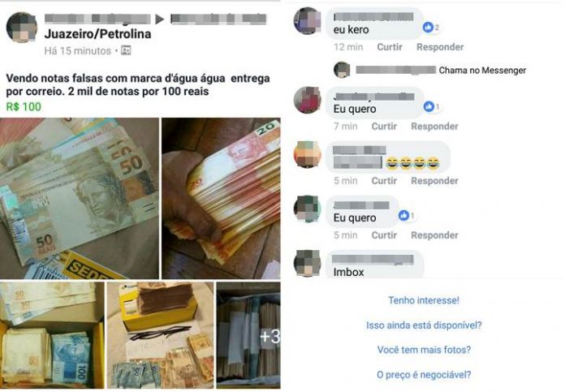
Task: Open avatar of the 'eu kero' commenter
Action: (x=308, y=21)
